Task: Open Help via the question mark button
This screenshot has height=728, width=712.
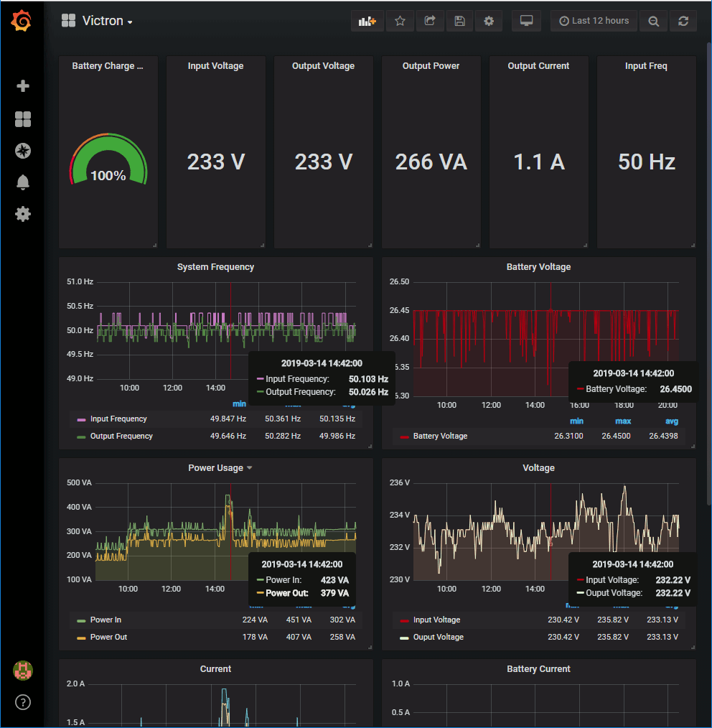Action: click(22, 702)
